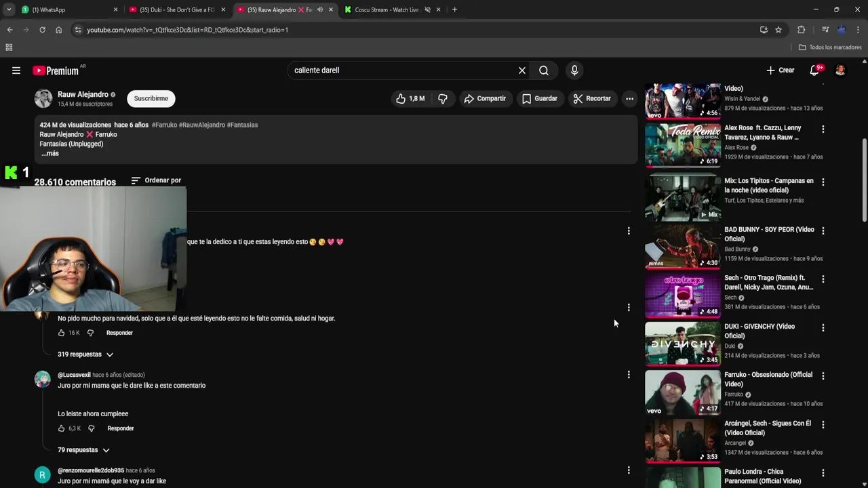Viewport: 868px width, 488px height.
Task: Expand description with ...más
Action: tap(50, 153)
